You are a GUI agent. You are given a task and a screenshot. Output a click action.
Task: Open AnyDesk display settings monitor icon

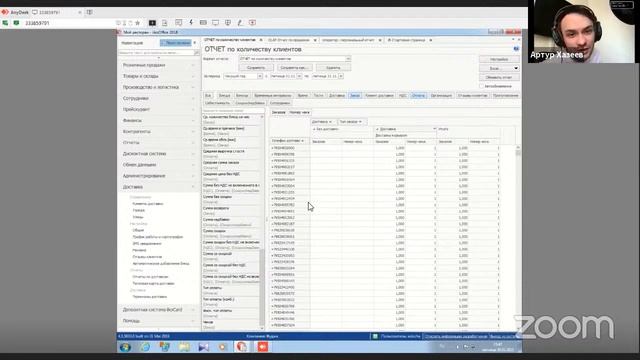[215, 22]
